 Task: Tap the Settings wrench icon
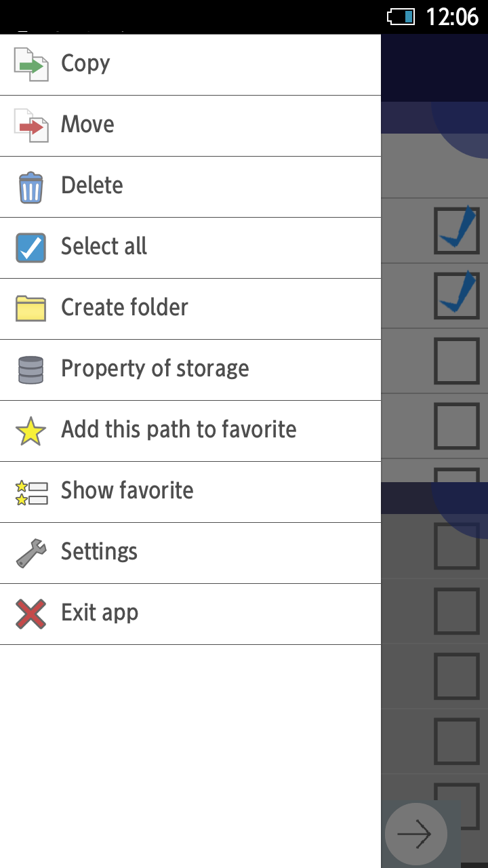coord(31,553)
